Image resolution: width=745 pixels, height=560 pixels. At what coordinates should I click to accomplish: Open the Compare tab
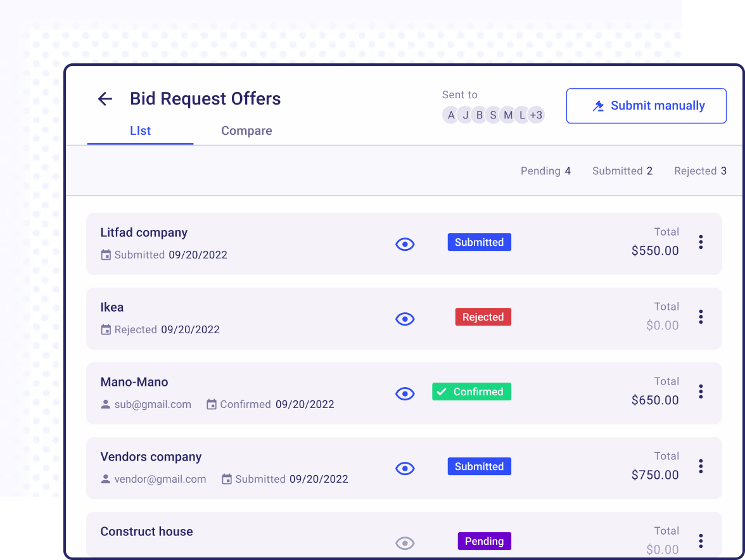246,130
